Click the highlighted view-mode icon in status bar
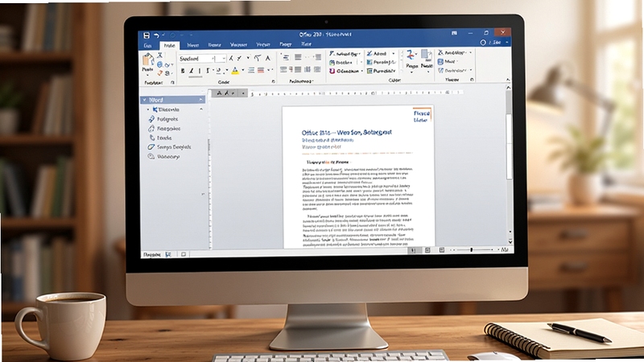The width and height of the screenshot is (644, 362). coord(414,250)
